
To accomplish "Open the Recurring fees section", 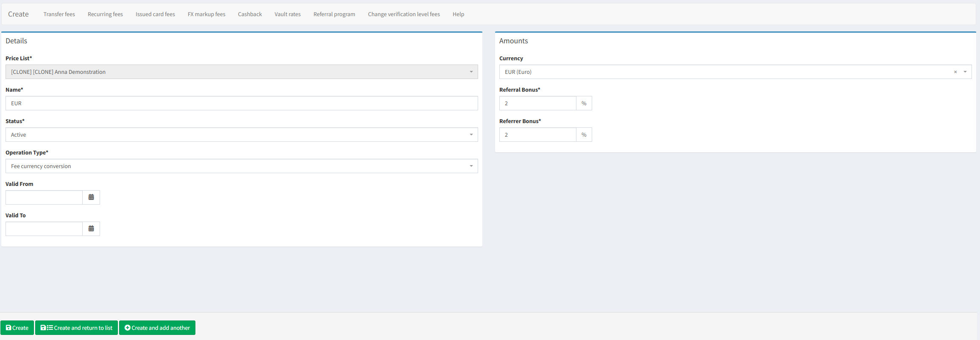I will tap(105, 14).
